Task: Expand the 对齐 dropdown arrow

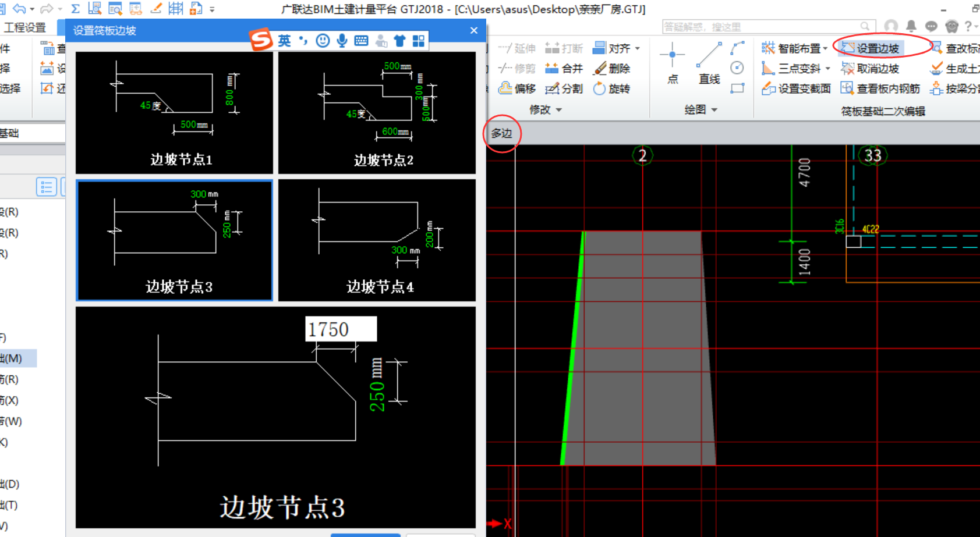Action: tap(638, 48)
